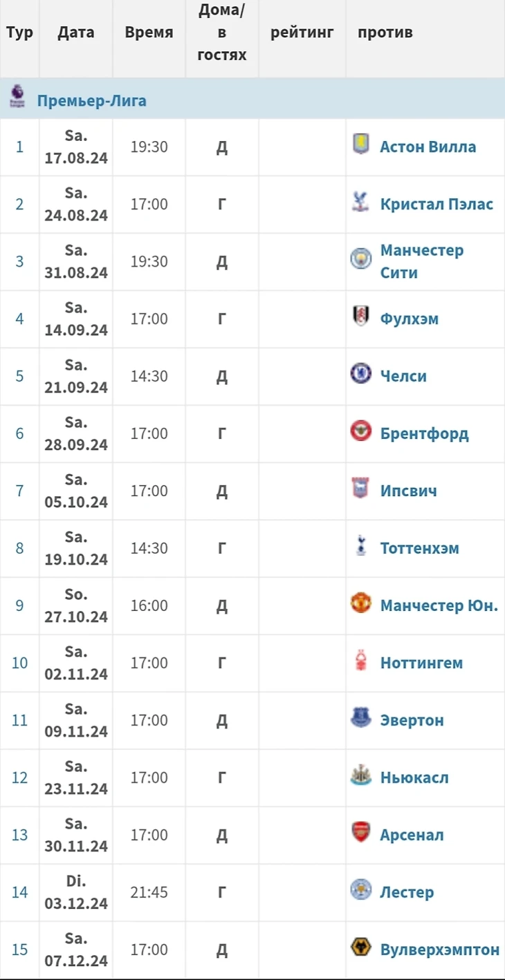Open the Фулхэм team link

point(409,319)
